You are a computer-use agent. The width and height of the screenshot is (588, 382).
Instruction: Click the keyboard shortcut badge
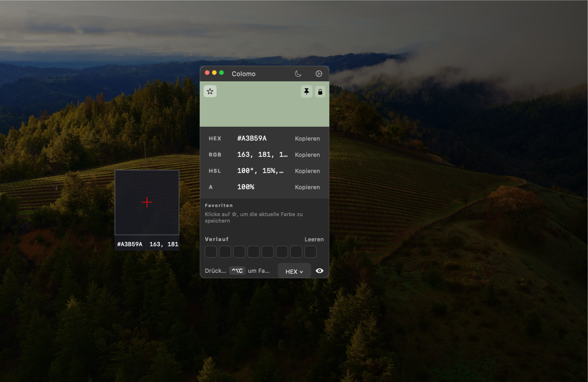click(237, 271)
